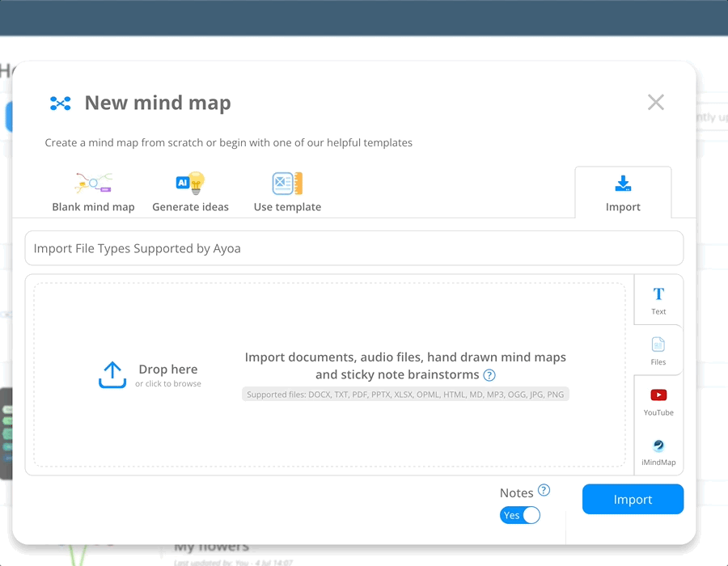Click the blue Import button
This screenshot has width=728, height=566.
pyautogui.click(x=633, y=499)
